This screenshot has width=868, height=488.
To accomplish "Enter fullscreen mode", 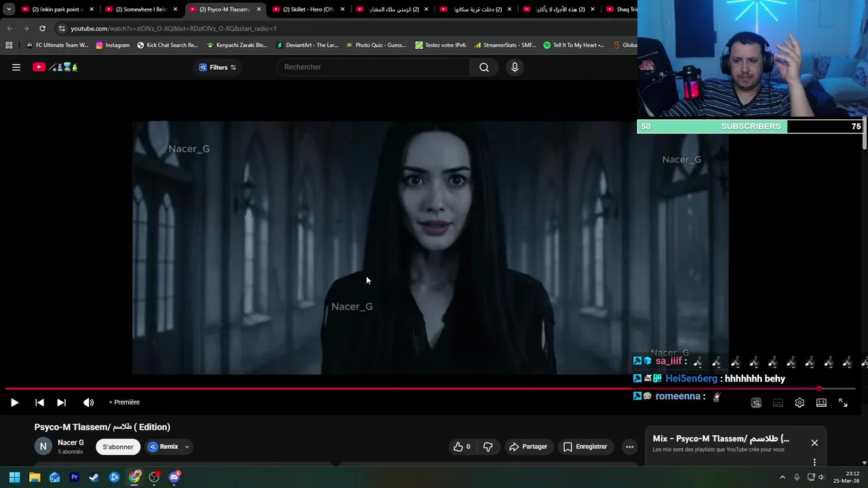I will tap(843, 403).
